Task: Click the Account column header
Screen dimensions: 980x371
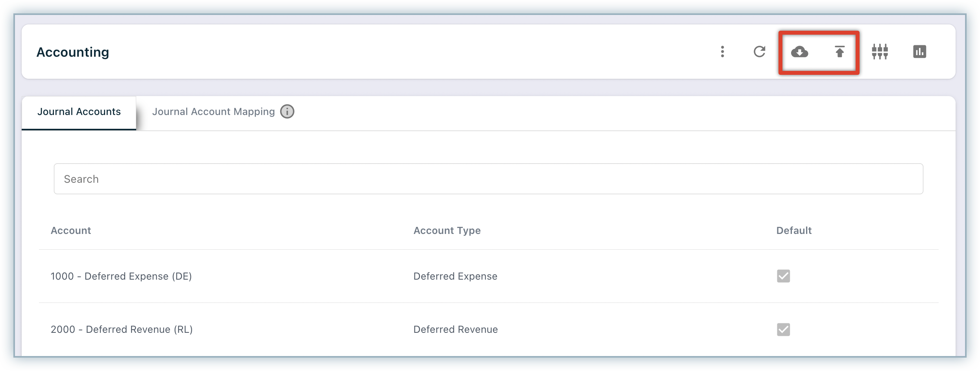Action: 71,230
